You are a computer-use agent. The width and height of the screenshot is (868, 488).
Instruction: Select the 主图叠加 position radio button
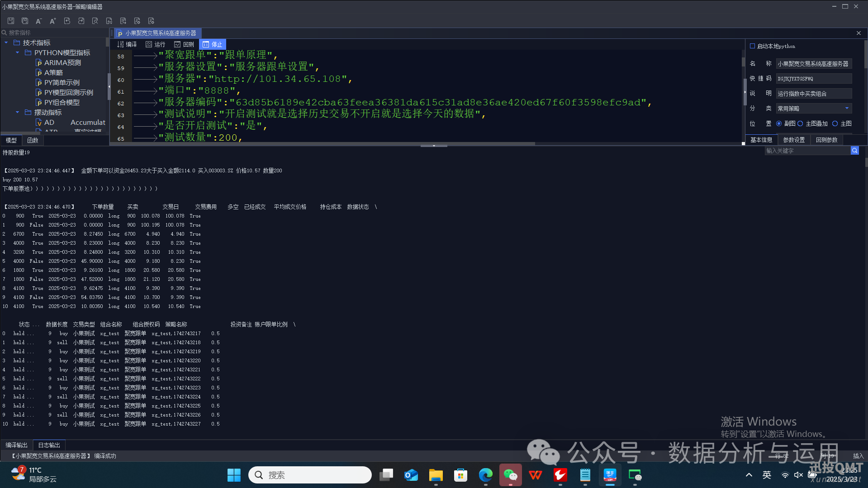[x=800, y=123]
